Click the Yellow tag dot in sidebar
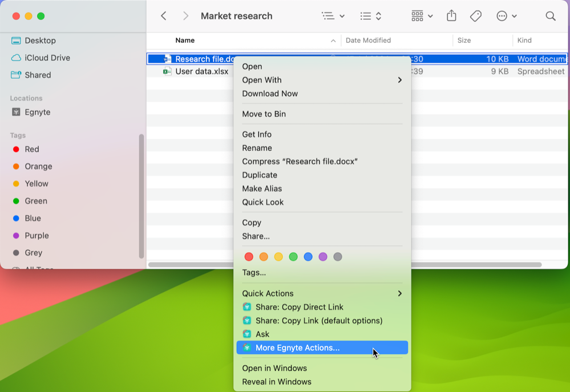Viewport: 570px width, 392px height. (16, 184)
